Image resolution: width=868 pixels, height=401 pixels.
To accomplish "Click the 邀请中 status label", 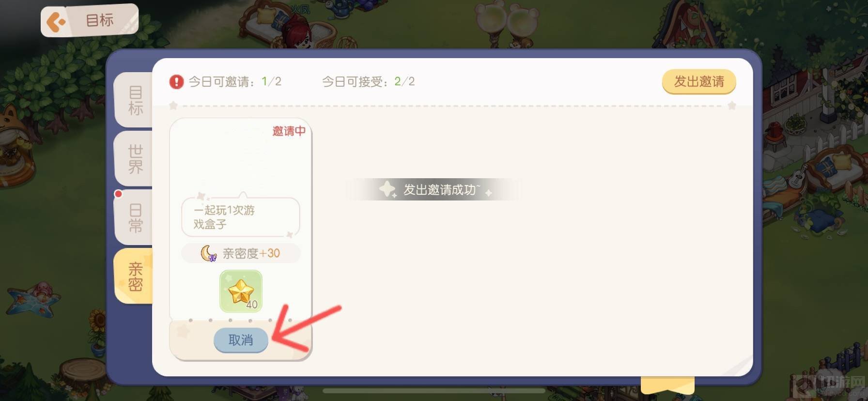I will 289,131.
